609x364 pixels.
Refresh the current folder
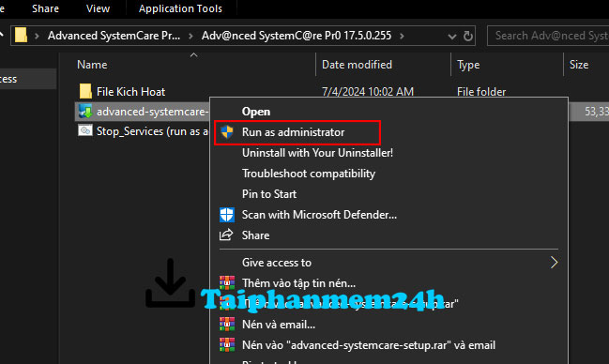468,37
